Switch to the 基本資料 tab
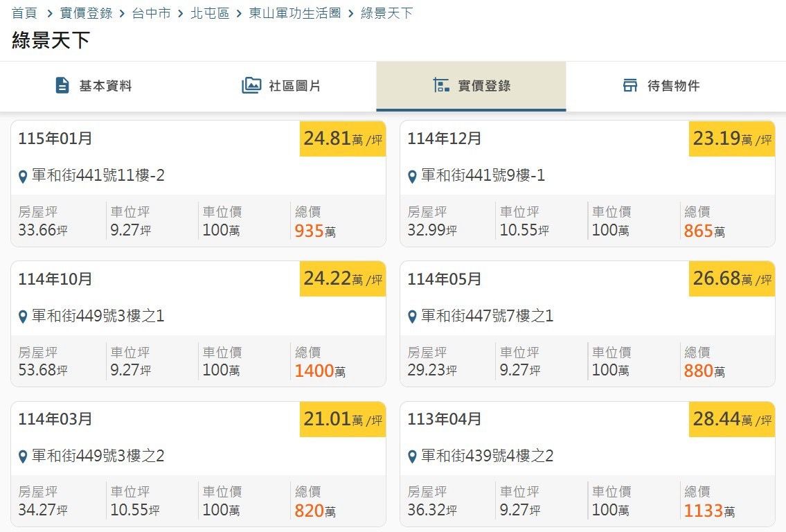This screenshot has width=786, height=532. (94, 86)
